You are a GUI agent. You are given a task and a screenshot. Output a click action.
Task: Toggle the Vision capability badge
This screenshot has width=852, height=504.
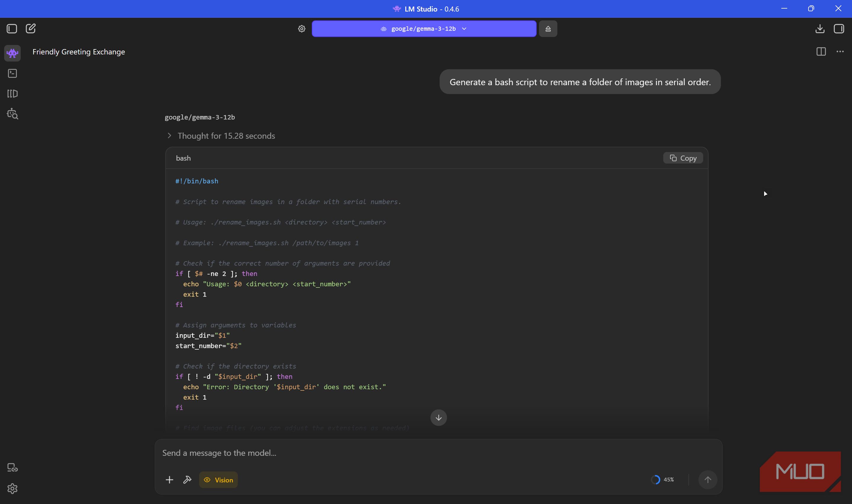click(x=218, y=480)
